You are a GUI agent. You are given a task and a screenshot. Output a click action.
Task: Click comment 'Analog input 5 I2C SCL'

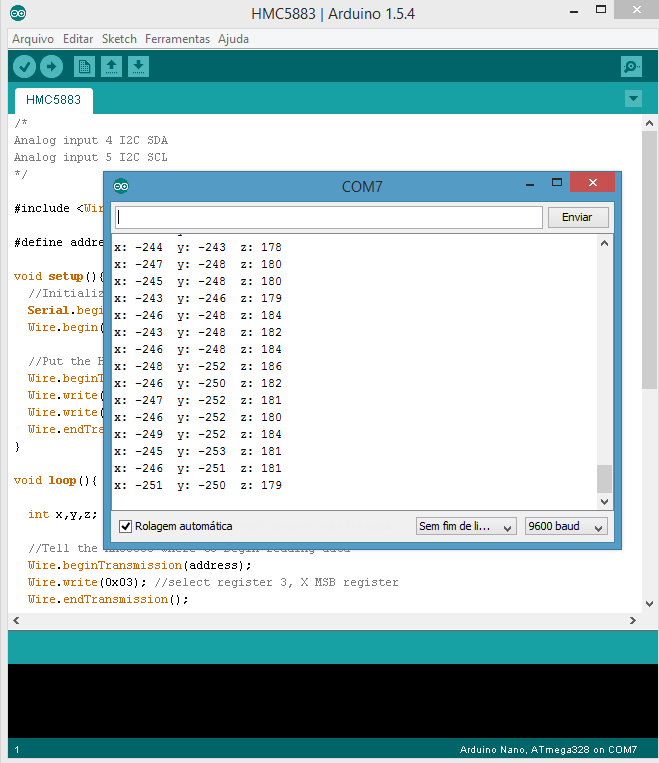click(x=91, y=157)
